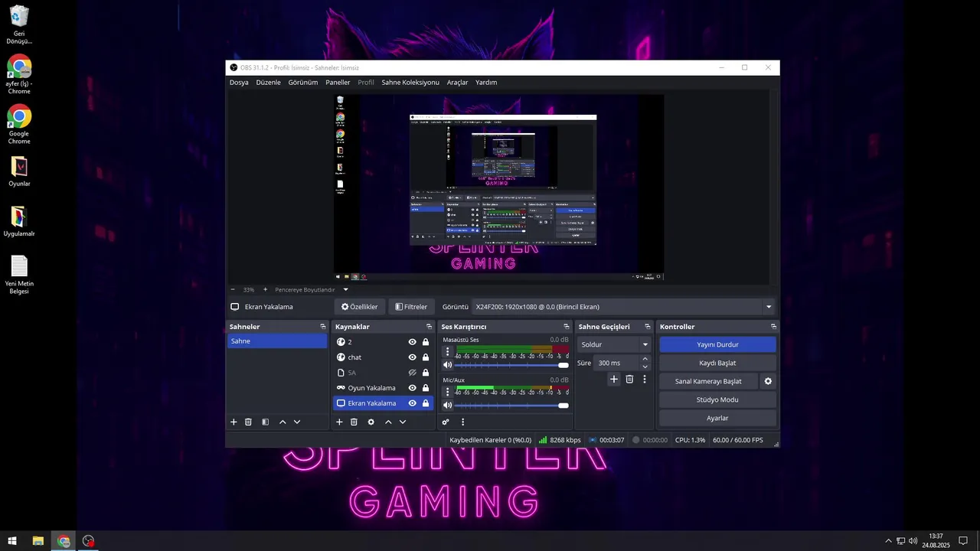Toggle visibility of source '2'

coord(412,342)
